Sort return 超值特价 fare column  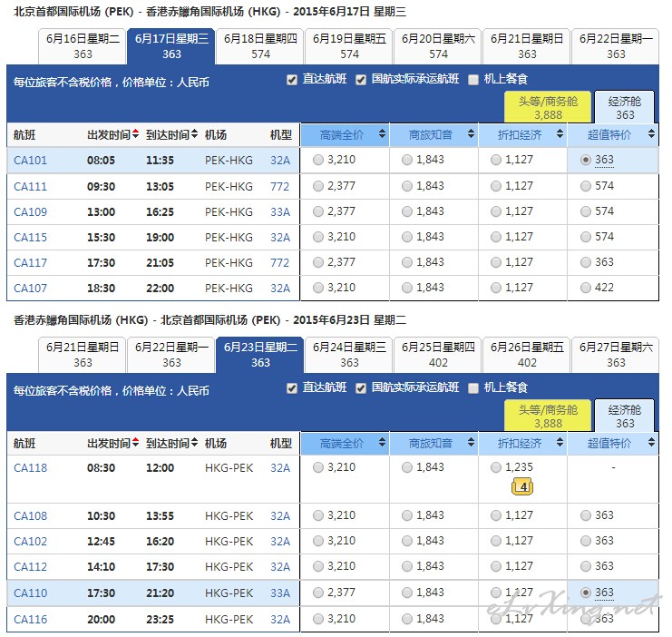coord(651,442)
